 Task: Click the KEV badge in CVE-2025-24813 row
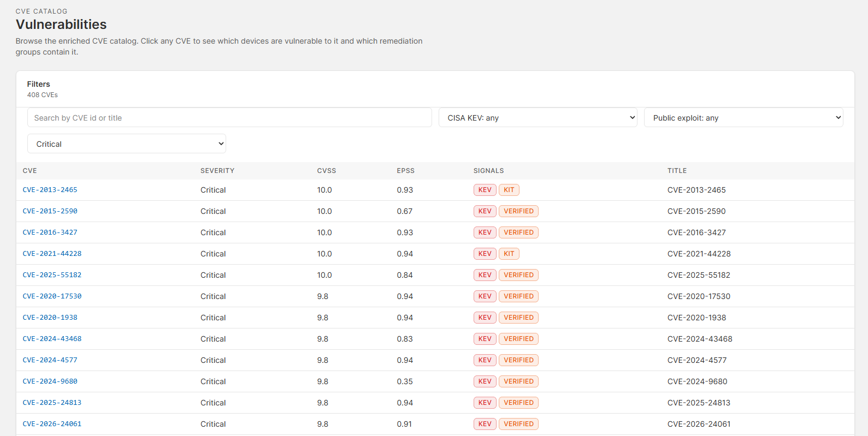click(x=485, y=403)
